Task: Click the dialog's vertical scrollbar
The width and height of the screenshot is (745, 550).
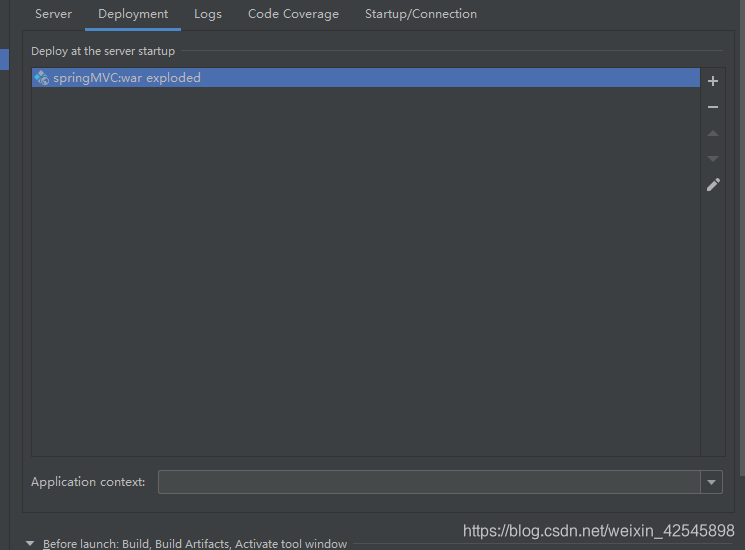Action: [x=742, y=237]
